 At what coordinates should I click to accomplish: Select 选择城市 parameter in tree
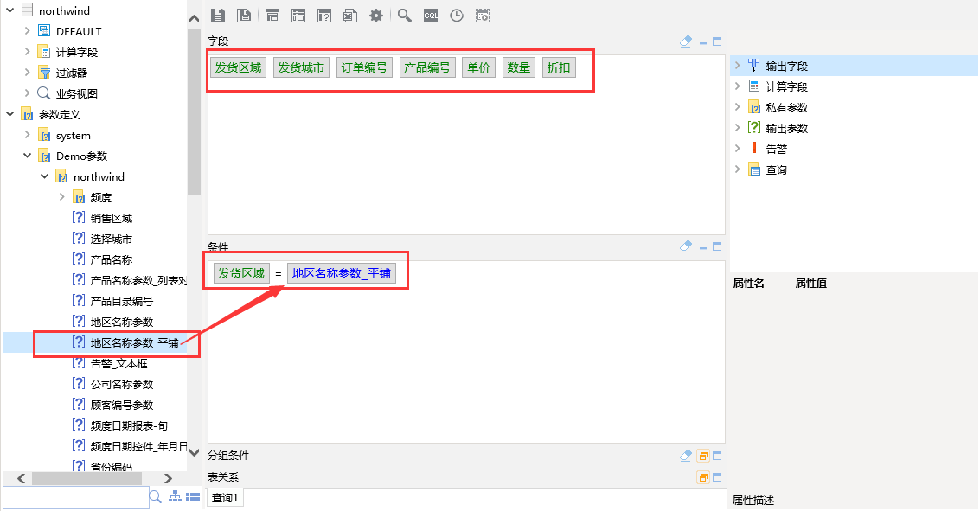tap(112, 239)
